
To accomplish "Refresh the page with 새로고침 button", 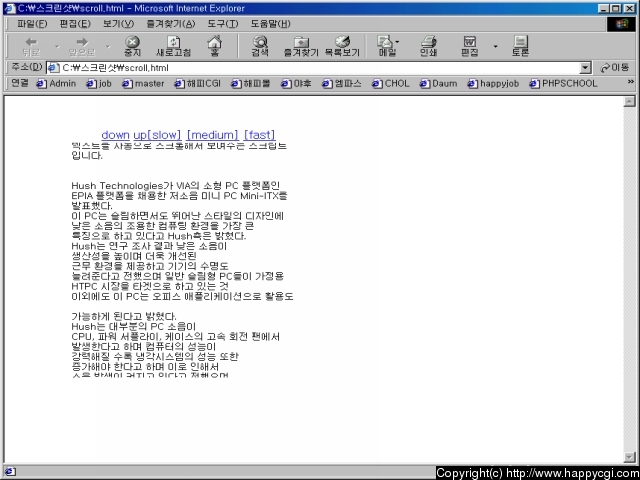I will tap(173, 46).
